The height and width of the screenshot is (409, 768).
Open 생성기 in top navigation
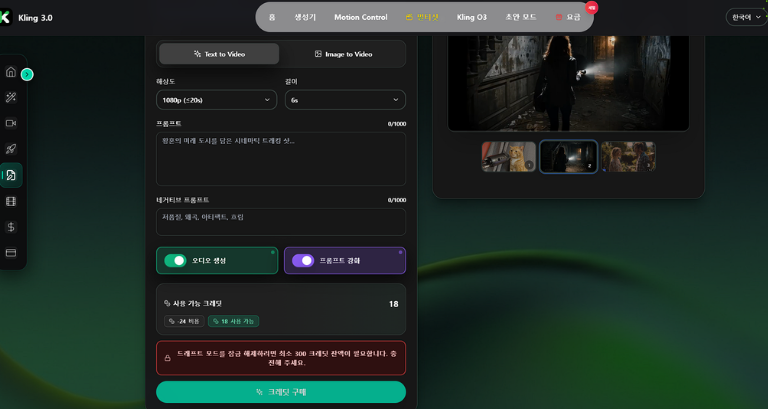[x=305, y=17]
